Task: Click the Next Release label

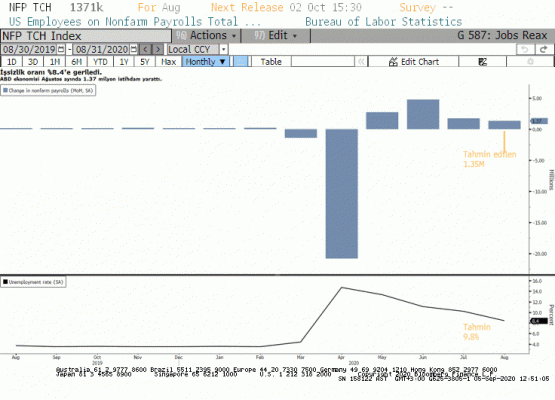Action: (247, 7)
